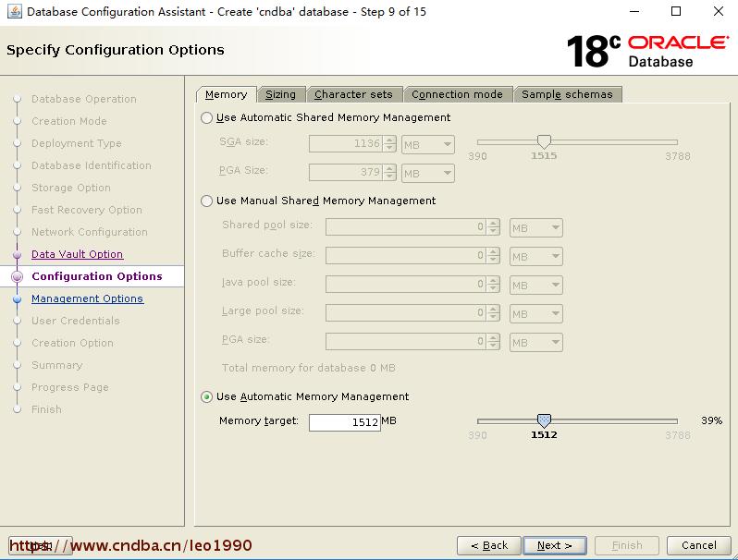Click the Creation Mode step

tap(69, 121)
